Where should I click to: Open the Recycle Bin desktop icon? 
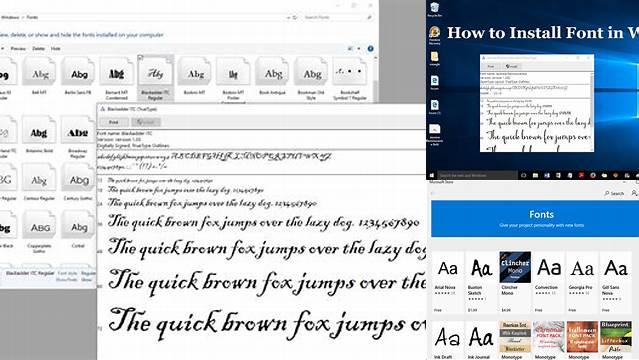click(x=434, y=9)
